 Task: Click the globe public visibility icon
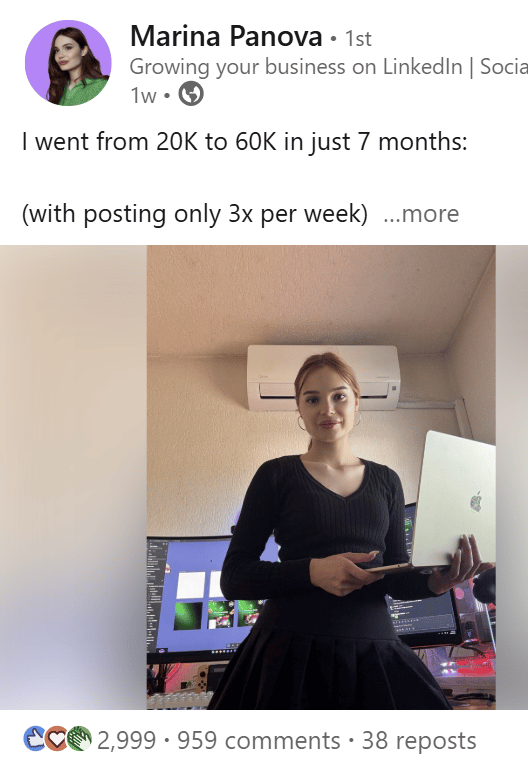tap(191, 94)
